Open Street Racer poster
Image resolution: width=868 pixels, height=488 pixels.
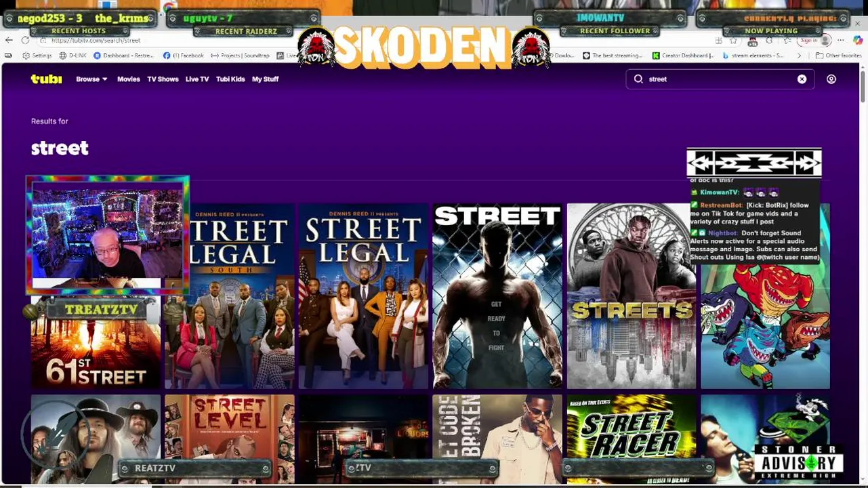(x=632, y=439)
